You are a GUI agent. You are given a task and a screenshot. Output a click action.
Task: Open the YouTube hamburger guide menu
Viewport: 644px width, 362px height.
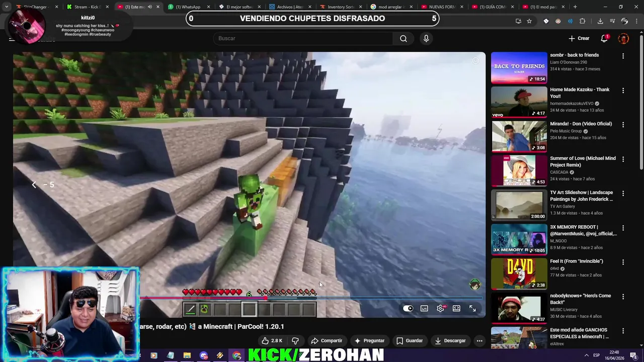click(12, 39)
